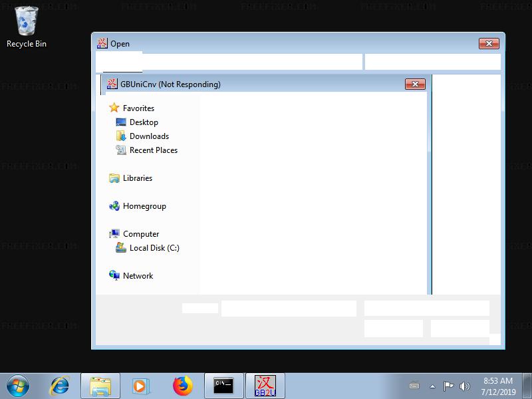
Task: Click the on-screen keyboard tray icon
Action: 414,386
